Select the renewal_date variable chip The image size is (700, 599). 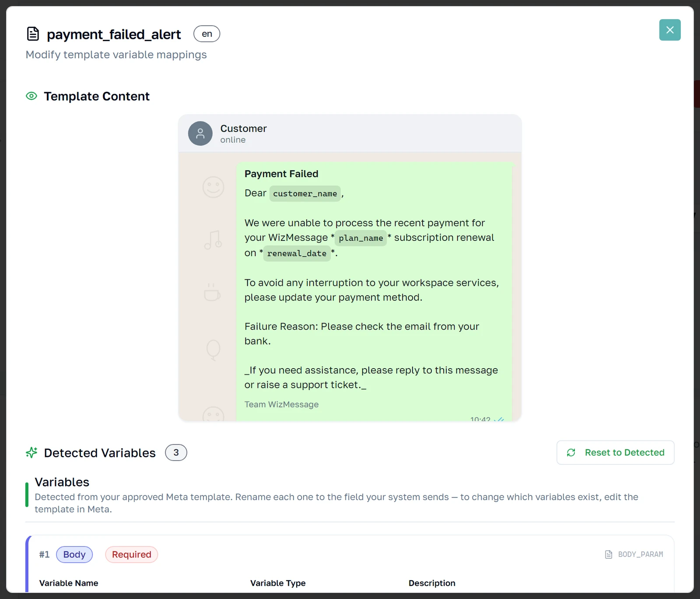coord(297,253)
